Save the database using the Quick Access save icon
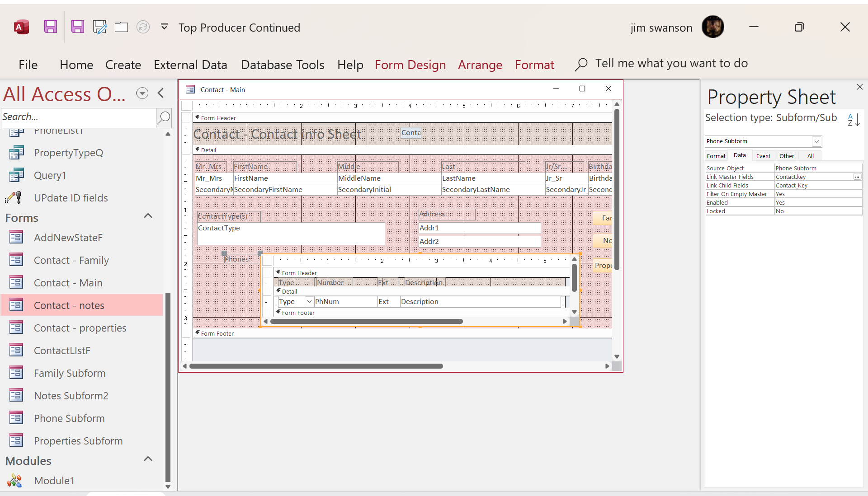Viewport: 868px width, 496px height. (50, 27)
